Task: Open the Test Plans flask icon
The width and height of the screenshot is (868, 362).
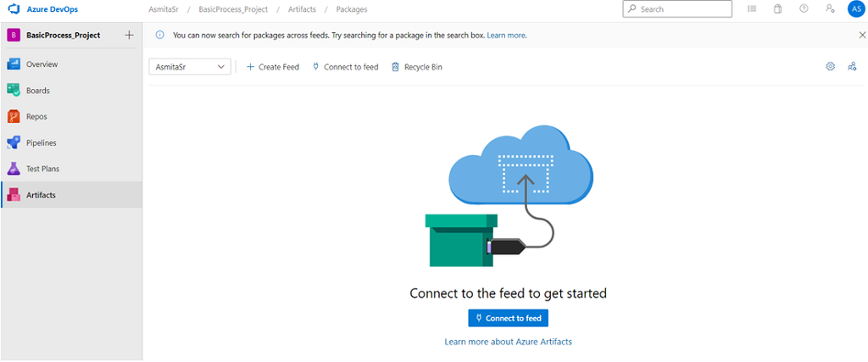Action: [x=14, y=169]
